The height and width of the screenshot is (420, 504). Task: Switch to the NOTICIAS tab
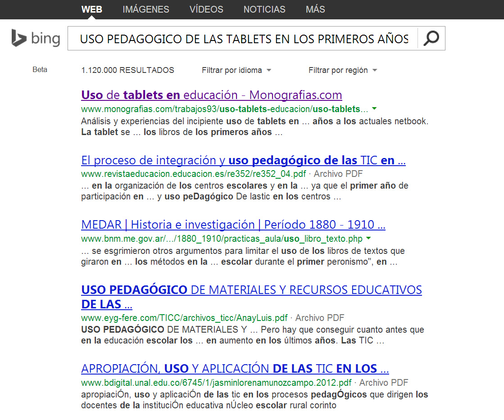pyautogui.click(x=264, y=9)
